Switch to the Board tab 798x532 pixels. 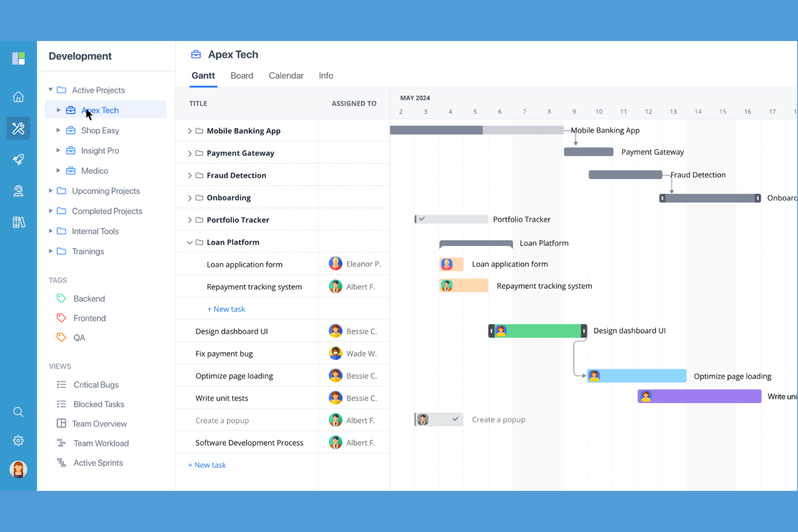[x=242, y=76]
